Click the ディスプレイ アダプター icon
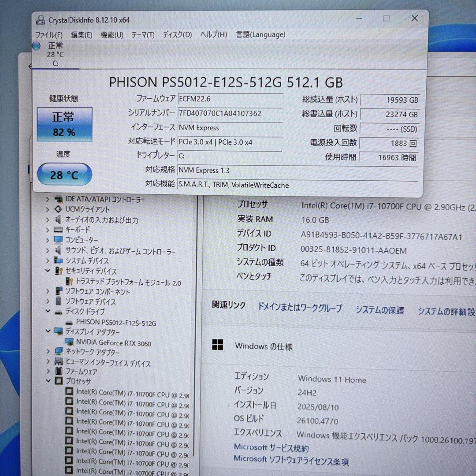The image size is (476, 476). (59, 331)
